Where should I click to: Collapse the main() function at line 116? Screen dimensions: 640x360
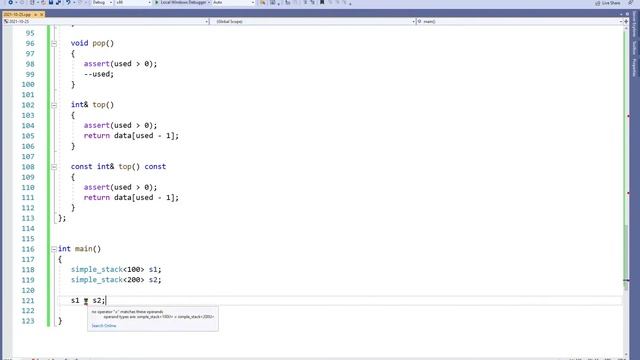(54, 249)
